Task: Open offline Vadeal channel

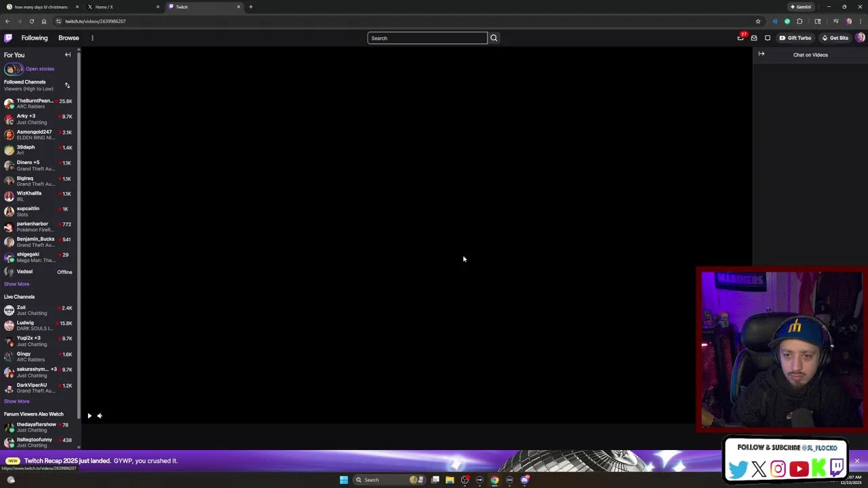Action: pyautogui.click(x=39, y=272)
